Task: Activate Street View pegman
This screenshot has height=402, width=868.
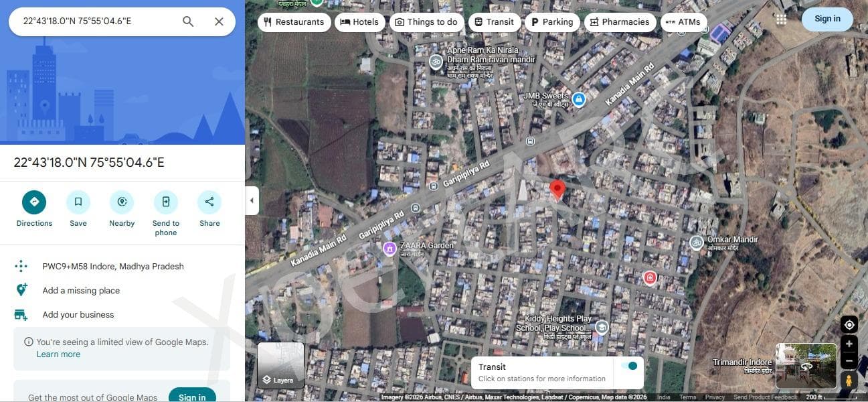Action: coord(849,380)
